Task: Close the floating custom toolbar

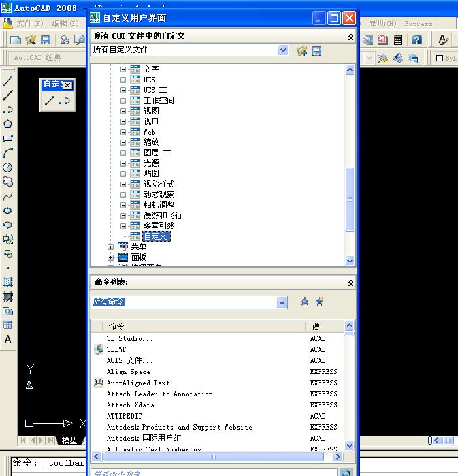Action: (67, 86)
